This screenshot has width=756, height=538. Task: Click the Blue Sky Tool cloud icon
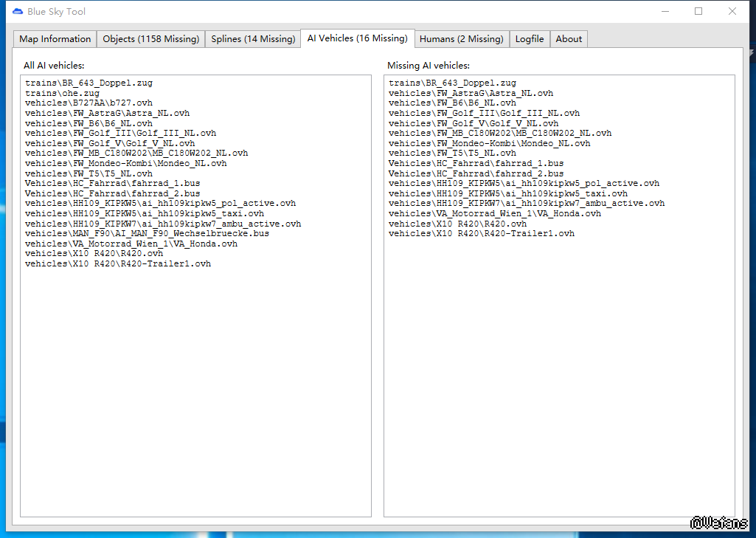(18, 11)
